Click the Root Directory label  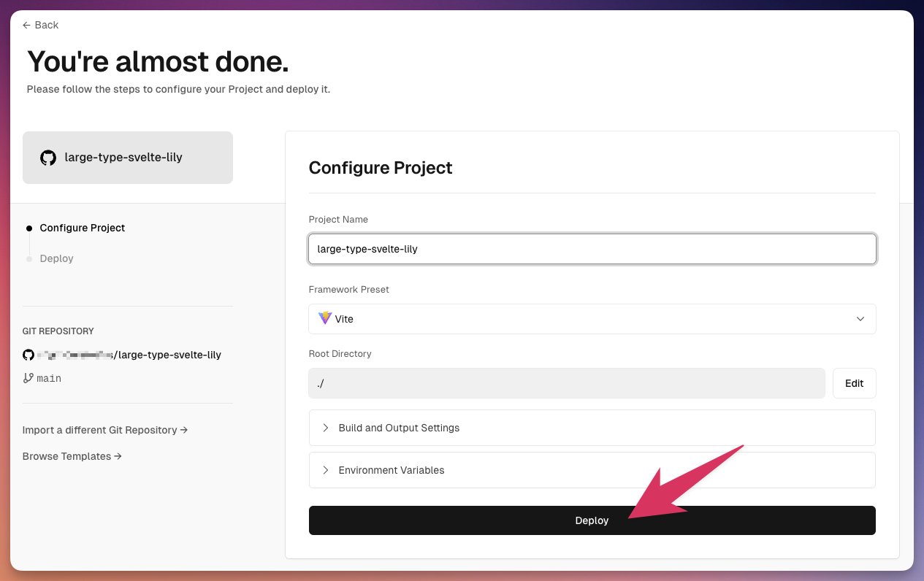(340, 354)
